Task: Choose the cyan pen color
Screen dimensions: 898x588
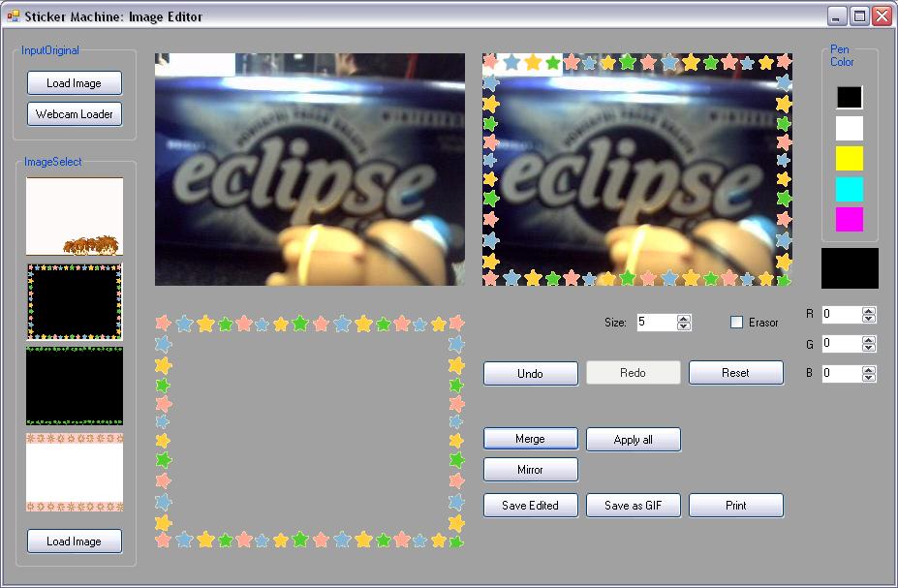Action: coord(849,189)
